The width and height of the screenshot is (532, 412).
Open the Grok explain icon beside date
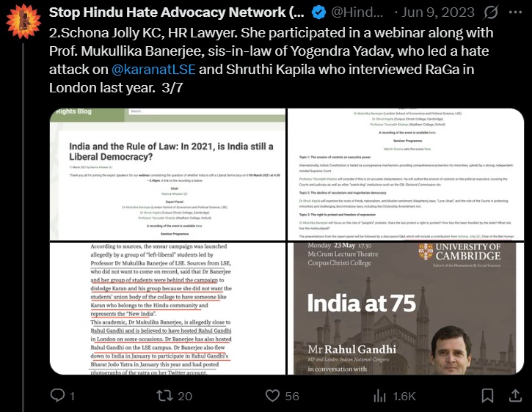click(491, 12)
